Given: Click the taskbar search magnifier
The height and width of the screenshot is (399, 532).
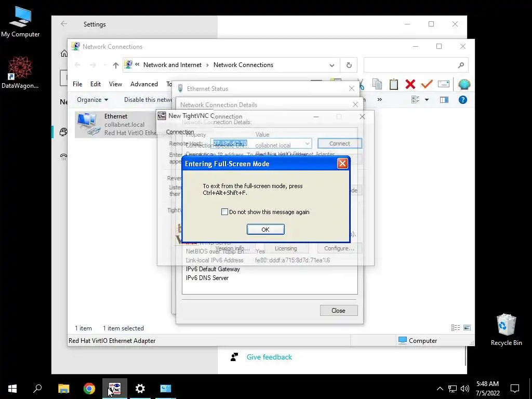Looking at the screenshot, I should (x=37, y=389).
